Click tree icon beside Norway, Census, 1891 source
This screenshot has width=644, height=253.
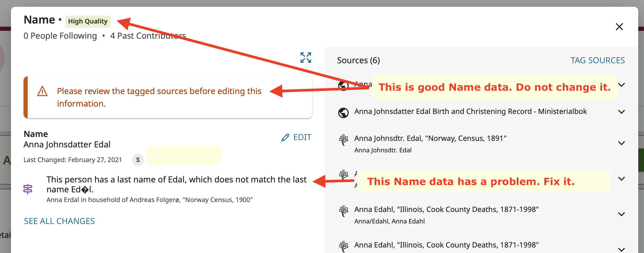(344, 140)
